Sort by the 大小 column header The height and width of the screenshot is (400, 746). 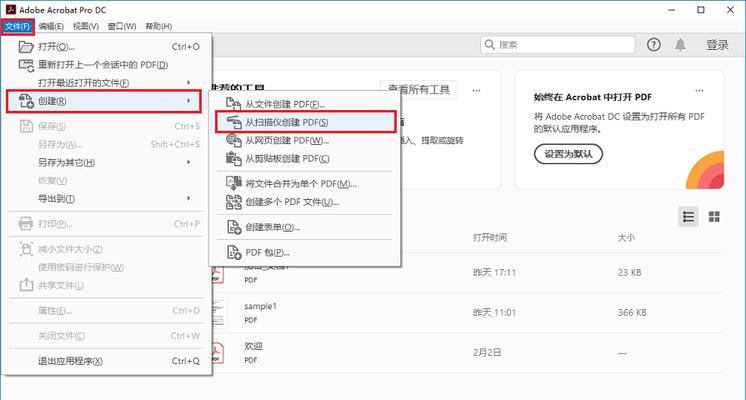tap(626, 237)
